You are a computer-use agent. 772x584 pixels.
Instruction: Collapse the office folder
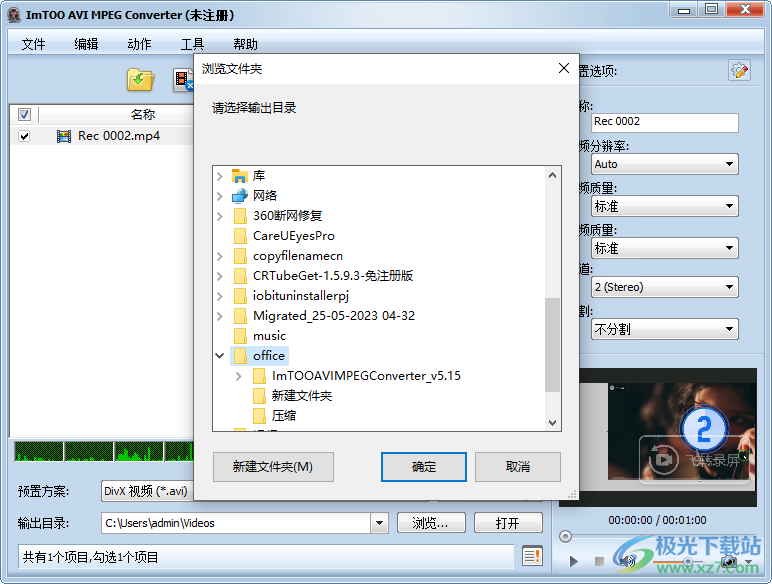220,356
